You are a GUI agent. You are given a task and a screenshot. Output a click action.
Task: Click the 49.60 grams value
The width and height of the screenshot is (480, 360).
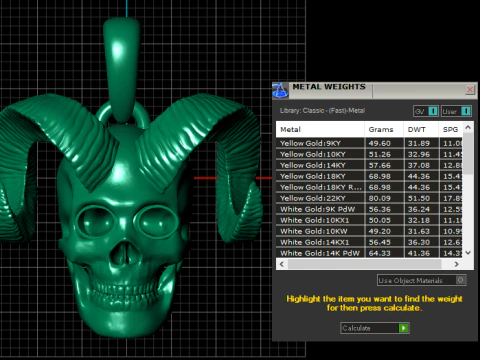pyautogui.click(x=379, y=143)
